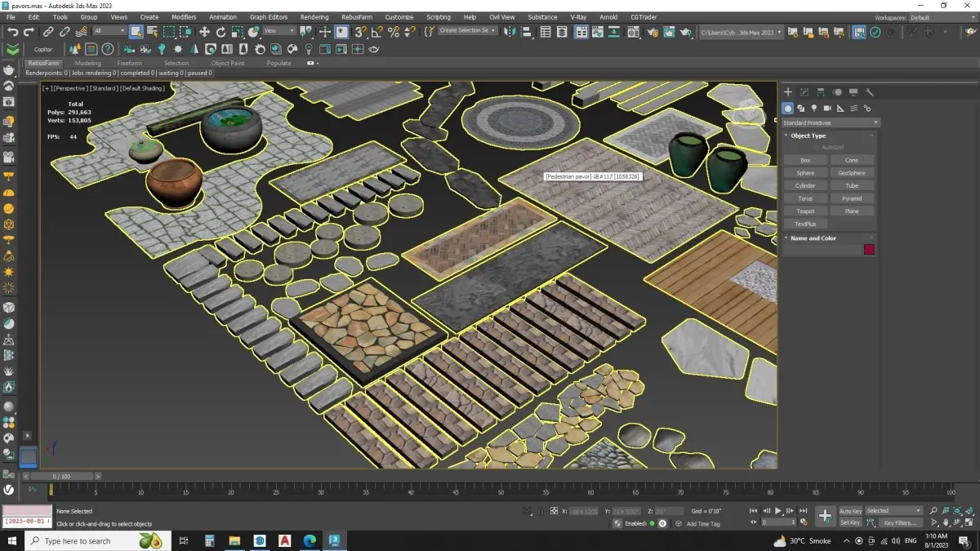Click the red object color swatch

[869, 250]
